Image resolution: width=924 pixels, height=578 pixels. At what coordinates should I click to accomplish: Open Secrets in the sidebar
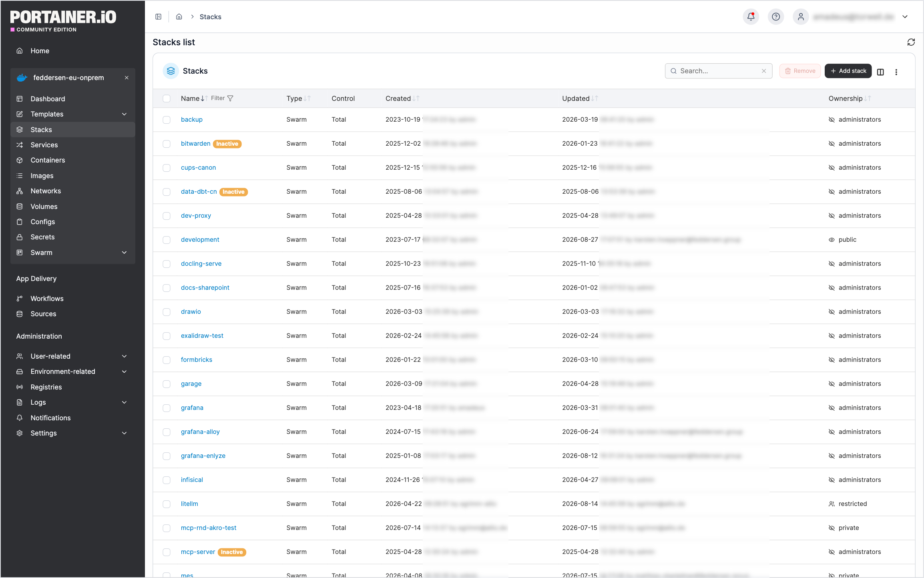point(72,237)
